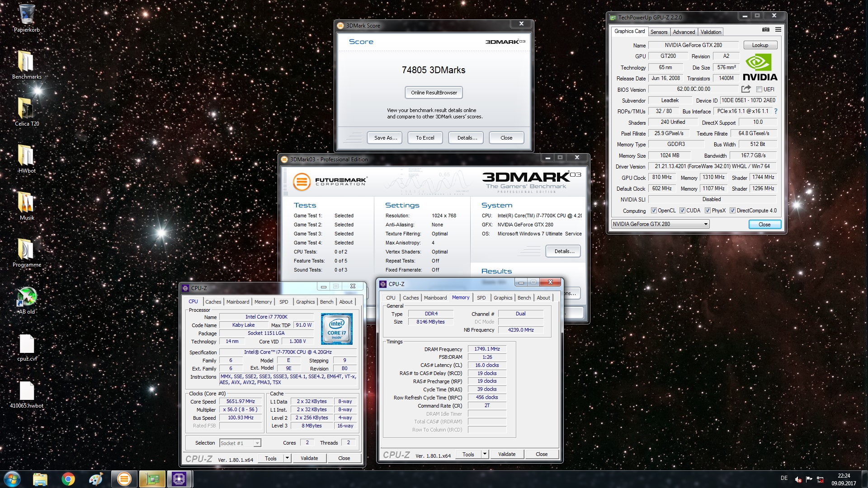Click Lookup button in GPU-Z

pyautogui.click(x=760, y=45)
